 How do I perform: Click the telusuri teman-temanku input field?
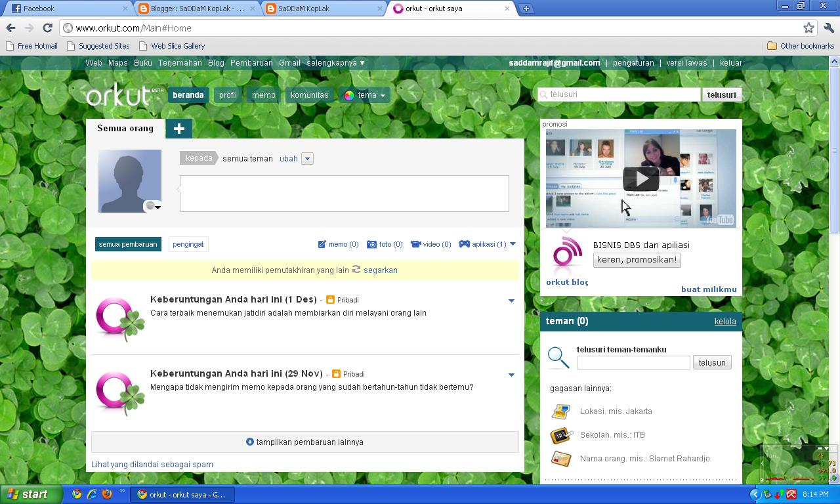tap(633, 363)
